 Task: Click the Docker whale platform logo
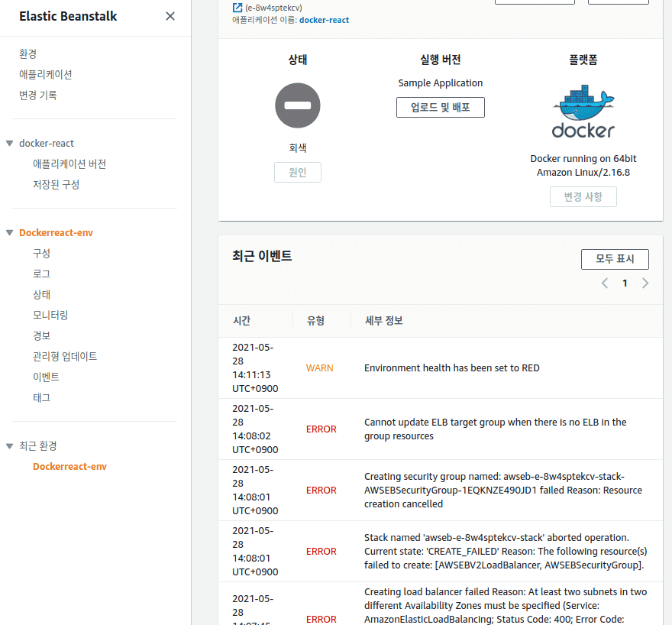[x=583, y=112]
